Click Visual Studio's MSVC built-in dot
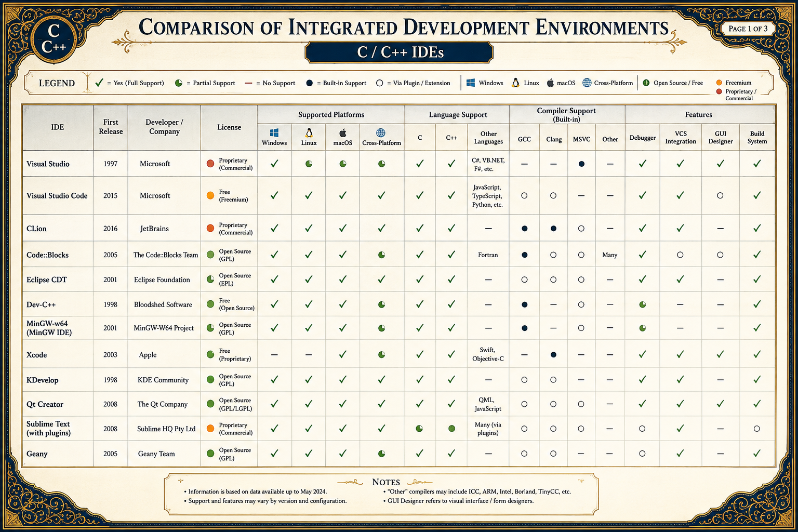This screenshot has width=798, height=532. pos(581,164)
